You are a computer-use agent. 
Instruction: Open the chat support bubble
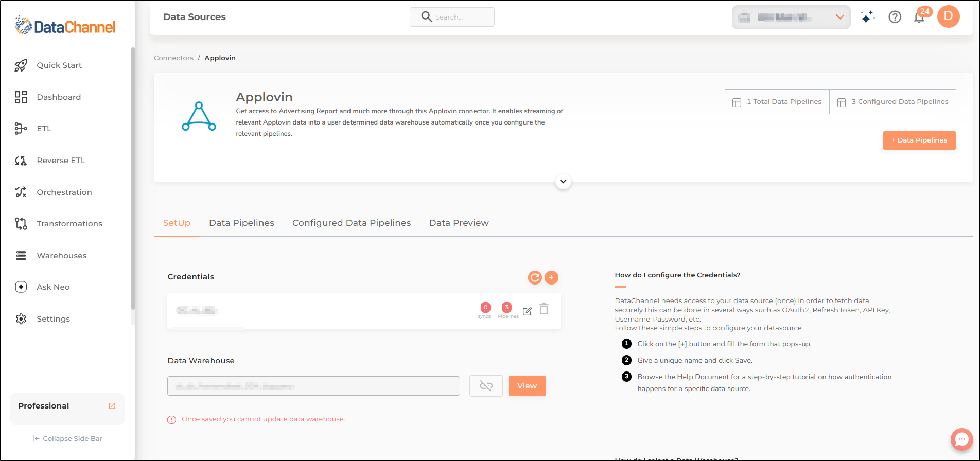[x=961, y=439]
